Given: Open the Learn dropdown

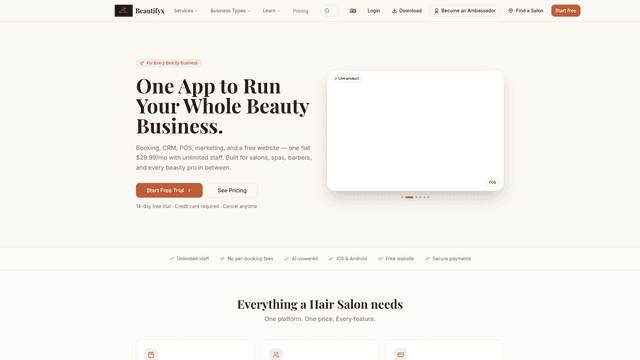Looking at the screenshot, I should tap(271, 11).
